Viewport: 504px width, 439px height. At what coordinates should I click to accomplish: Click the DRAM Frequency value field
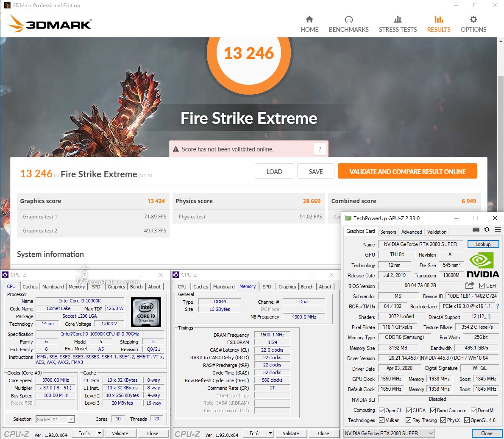[272, 335]
